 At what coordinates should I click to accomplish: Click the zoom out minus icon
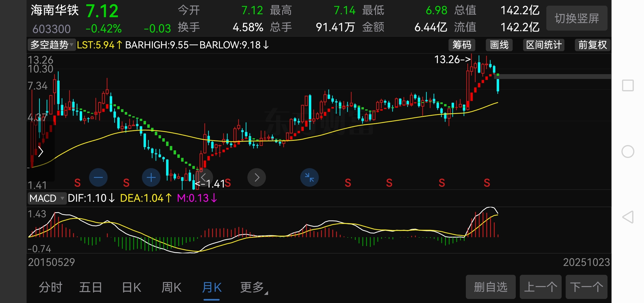pos(98,178)
